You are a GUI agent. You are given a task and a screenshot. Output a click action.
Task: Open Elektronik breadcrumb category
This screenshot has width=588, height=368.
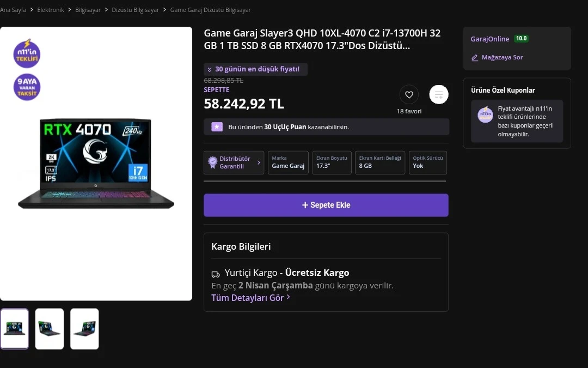pos(51,10)
